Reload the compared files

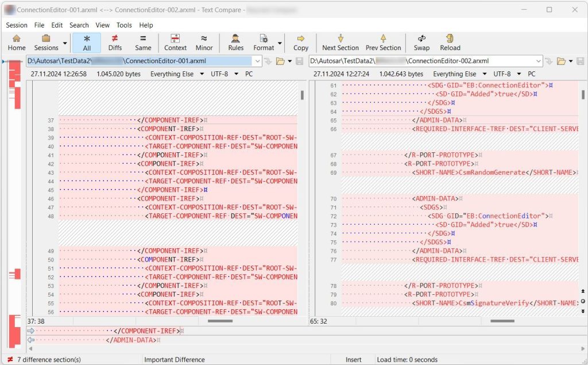(450, 43)
